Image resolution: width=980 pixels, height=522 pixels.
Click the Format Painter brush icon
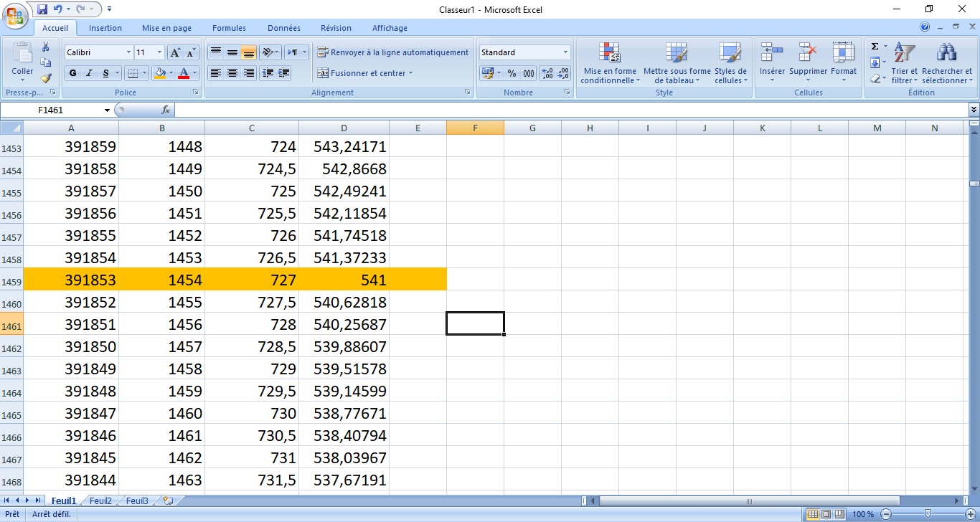point(46,78)
